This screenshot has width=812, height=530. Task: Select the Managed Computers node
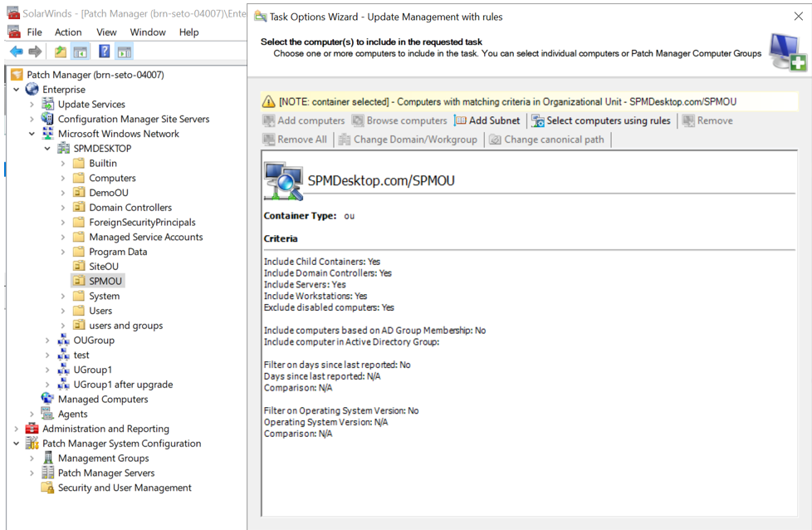coord(102,399)
